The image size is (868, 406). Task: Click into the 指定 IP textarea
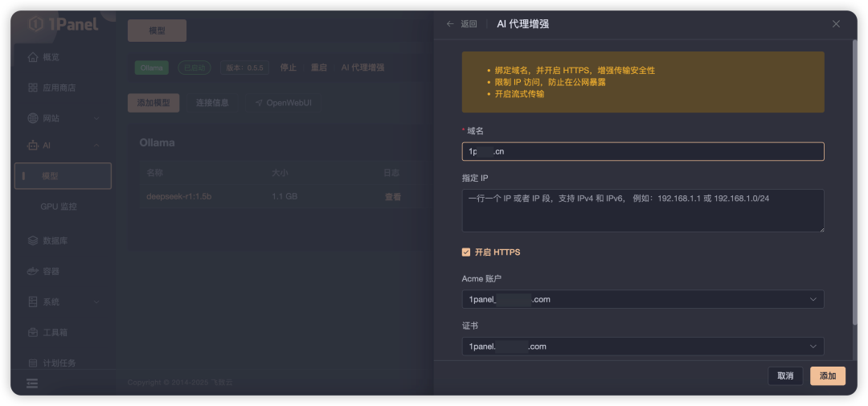point(643,211)
